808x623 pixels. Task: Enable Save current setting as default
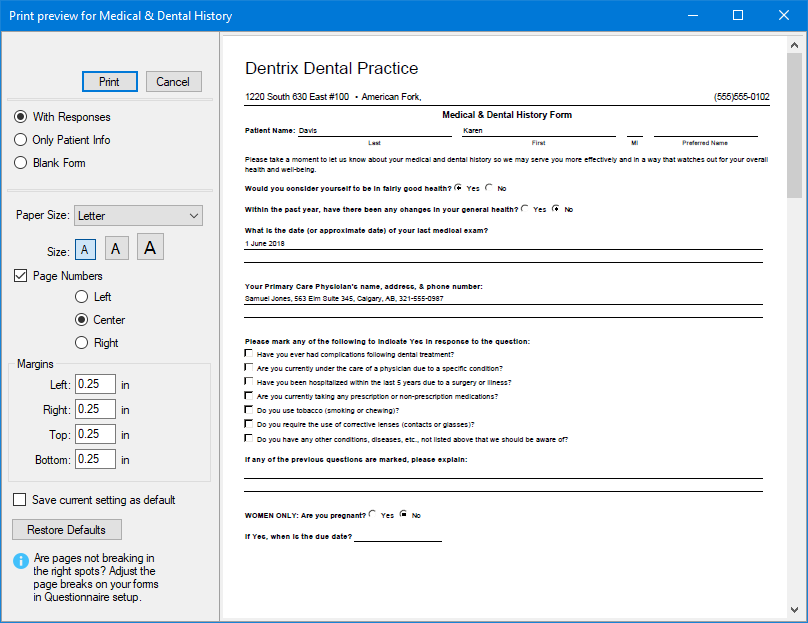pyautogui.click(x=21, y=499)
